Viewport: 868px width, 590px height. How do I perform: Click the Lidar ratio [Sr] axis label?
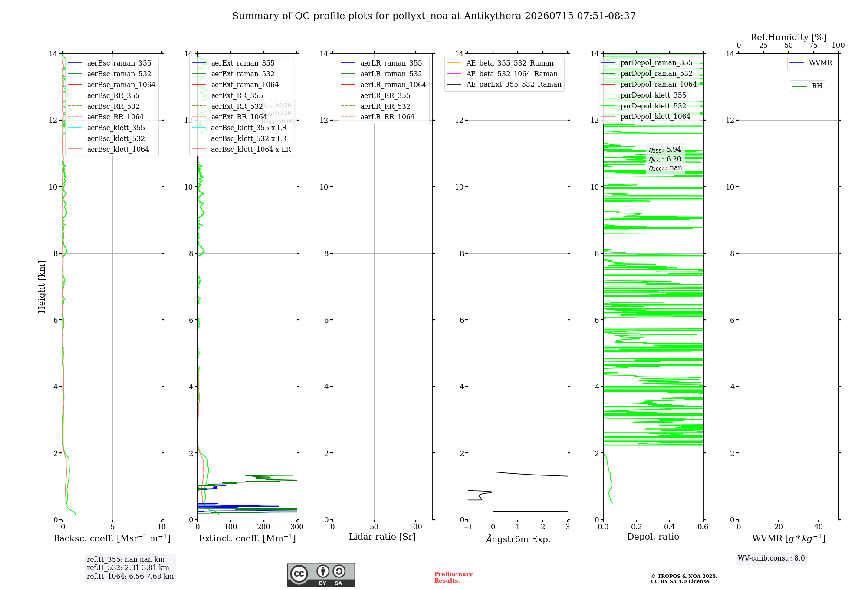point(382,537)
